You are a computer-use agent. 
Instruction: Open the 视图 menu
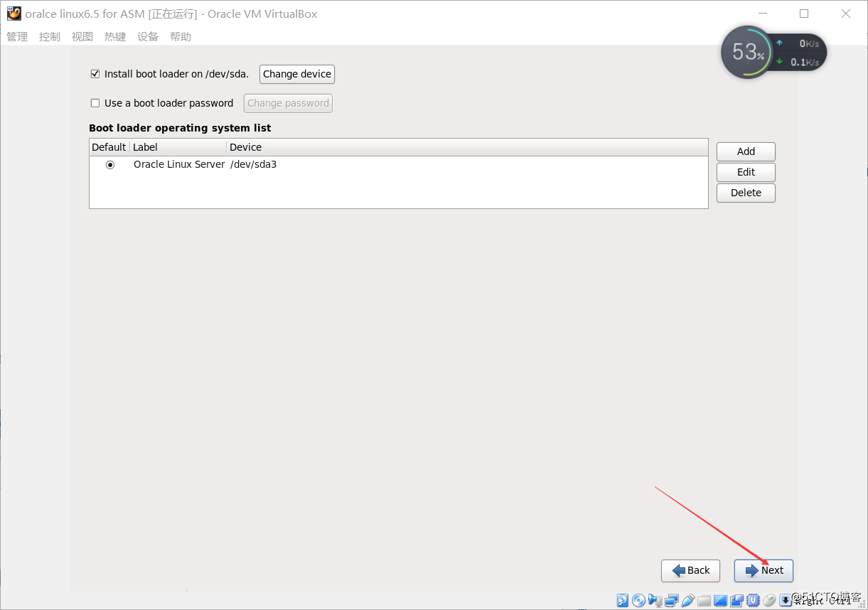pos(82,36)
